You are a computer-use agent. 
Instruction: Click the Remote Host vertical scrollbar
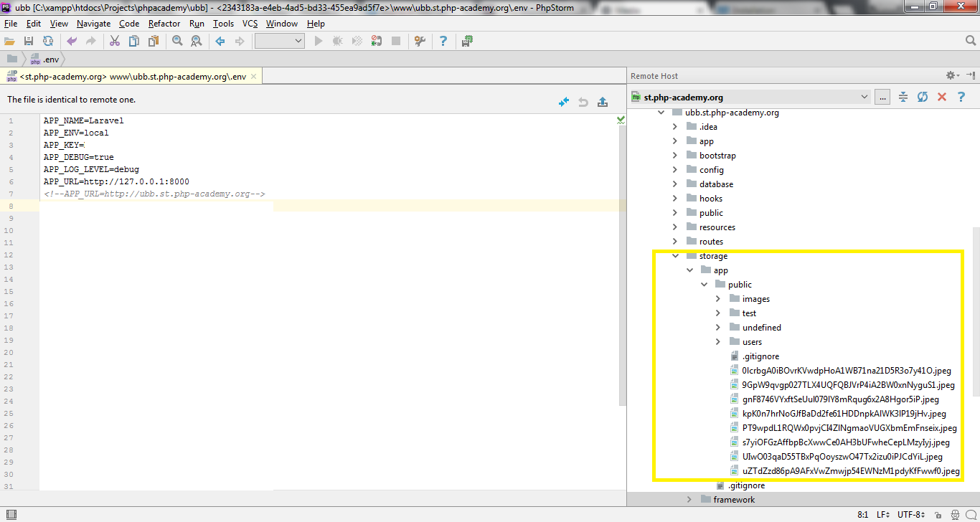[976, 311]
